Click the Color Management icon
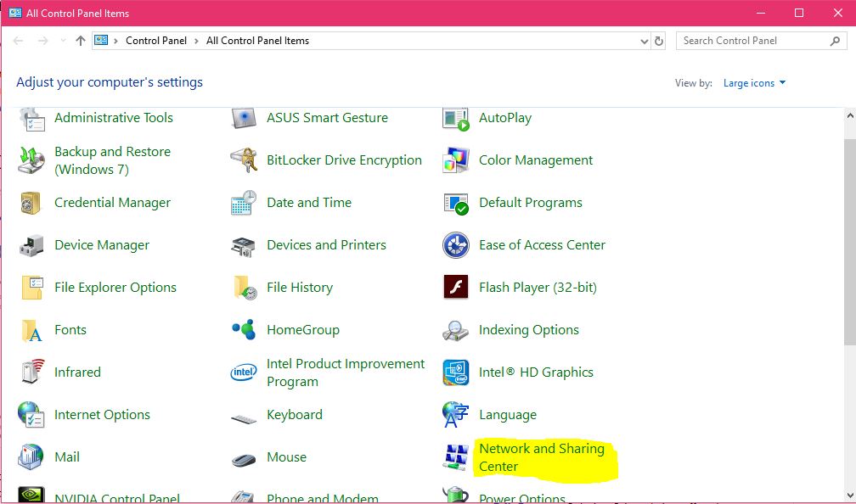The height and width of the screenshot is (504, 856). (456, 160)
